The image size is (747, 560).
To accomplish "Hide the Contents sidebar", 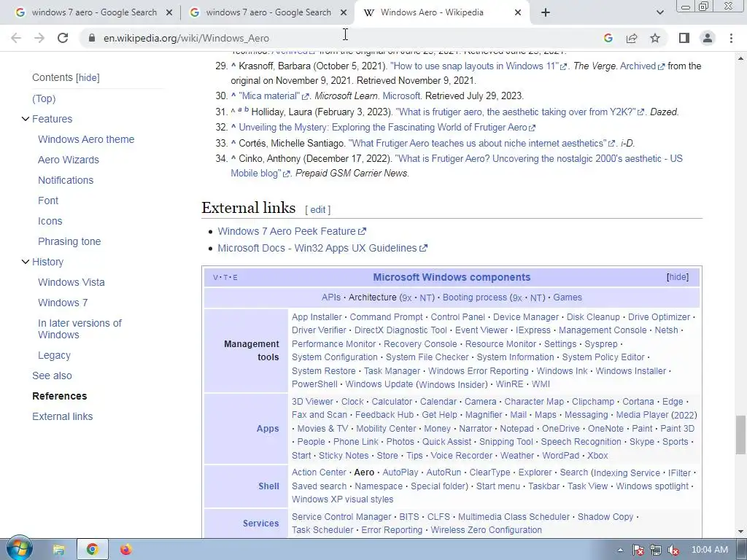I will coord(88,77).
